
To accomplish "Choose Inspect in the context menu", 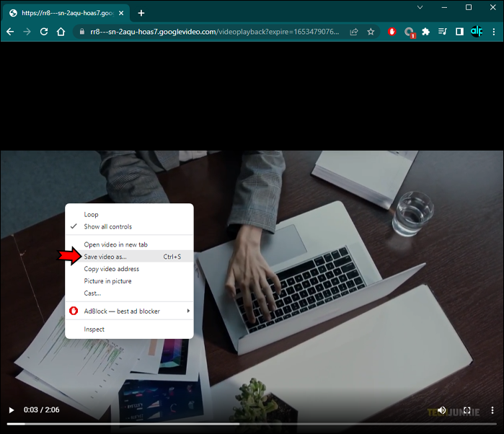I will point(129,329).
